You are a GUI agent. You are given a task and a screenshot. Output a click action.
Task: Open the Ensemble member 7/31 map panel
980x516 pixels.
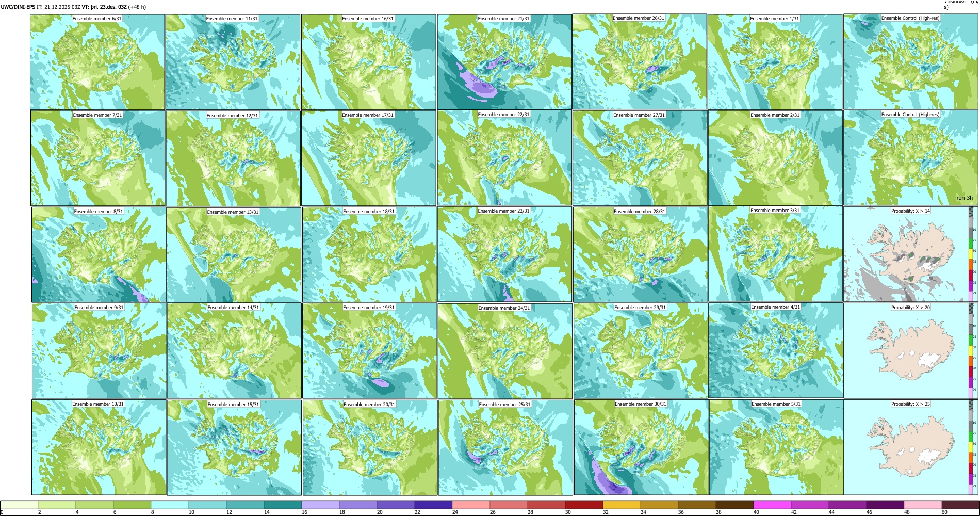(x=98, y=158)
